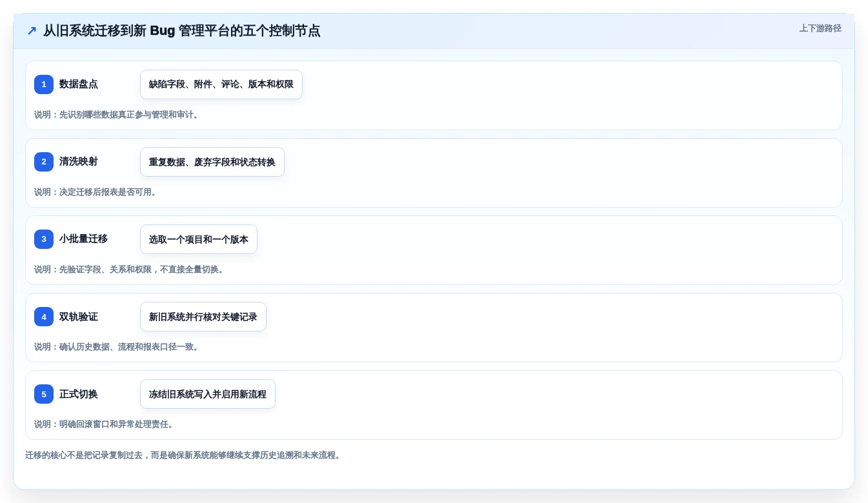Click the 冻结旧系统写入并启用新流程 chip
The height and width of the screenshot is (503, 868).
coord(208,394)
